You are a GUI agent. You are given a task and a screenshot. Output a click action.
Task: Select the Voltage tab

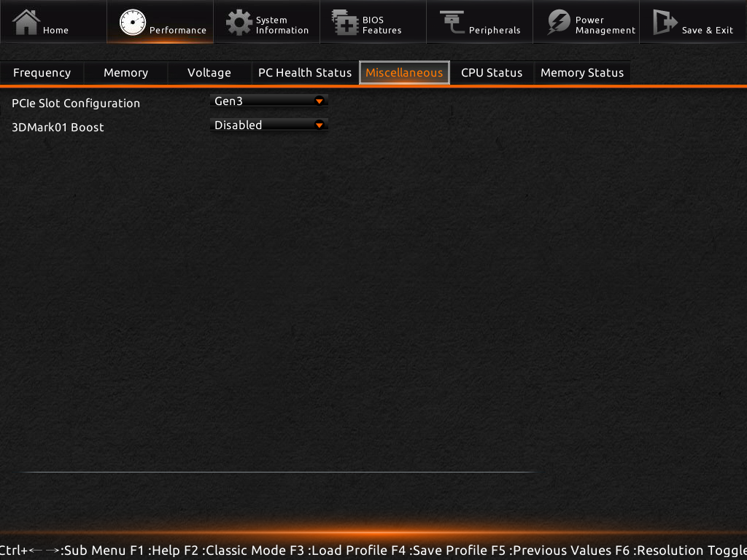pos(209,73)
